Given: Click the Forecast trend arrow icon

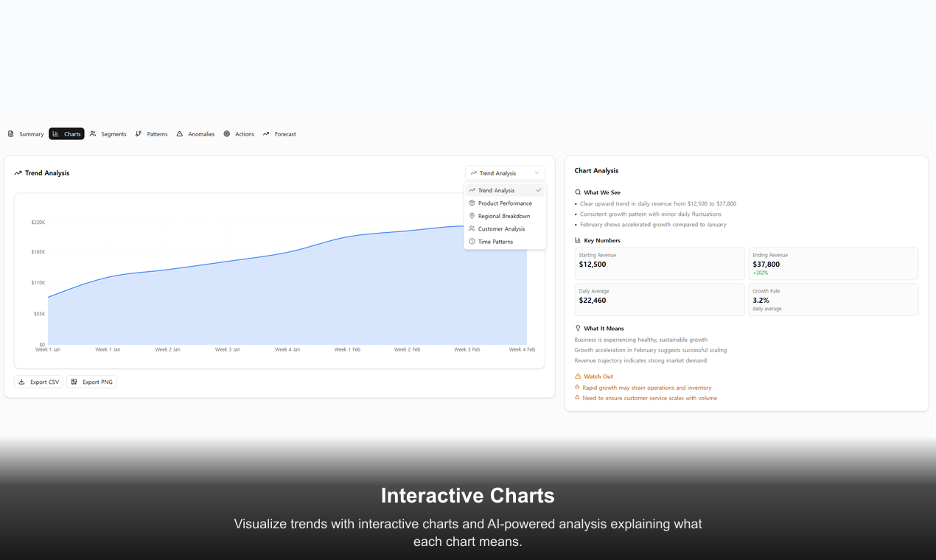Looking at the screenshot, I should point(267,133).
